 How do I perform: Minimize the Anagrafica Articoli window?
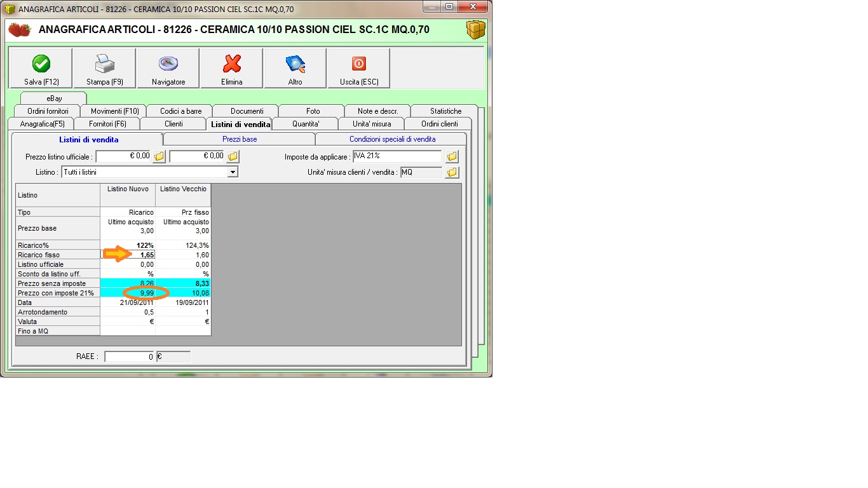pyautogui.click(x=433, y=6)
